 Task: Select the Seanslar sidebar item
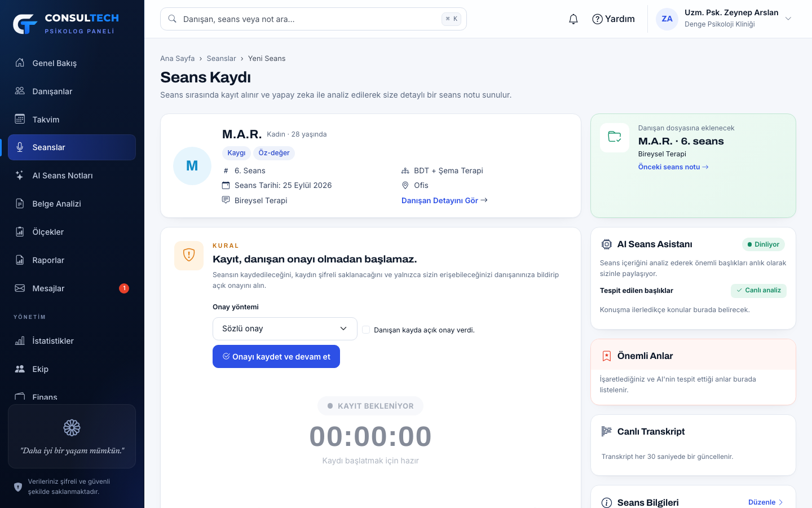click(72, 147)
